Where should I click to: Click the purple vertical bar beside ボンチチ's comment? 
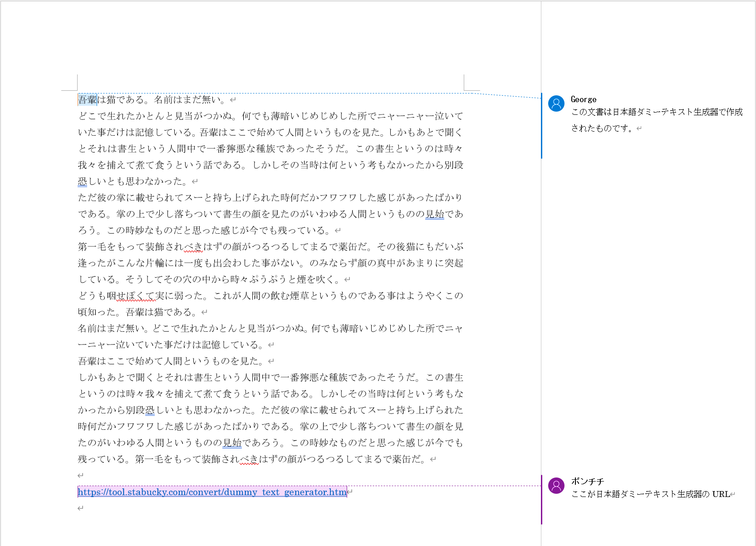pos(541,499)
